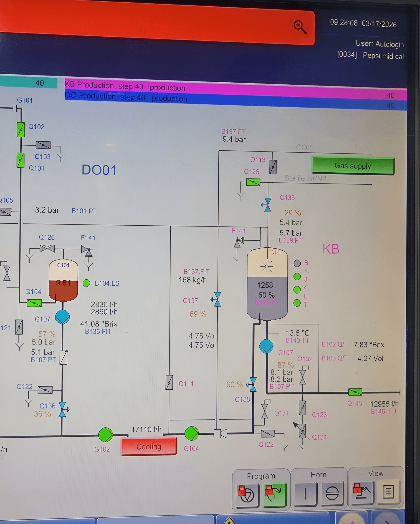Open the green Gas supply button

tap(353, 166)
